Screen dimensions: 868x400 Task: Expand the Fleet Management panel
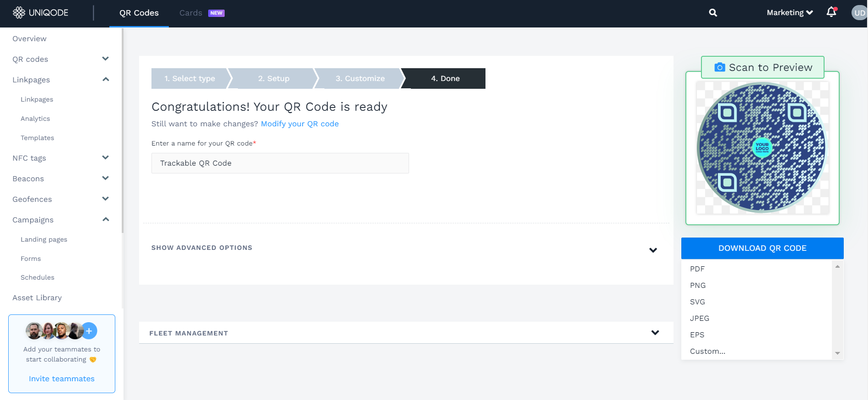(x=655, y=333)
